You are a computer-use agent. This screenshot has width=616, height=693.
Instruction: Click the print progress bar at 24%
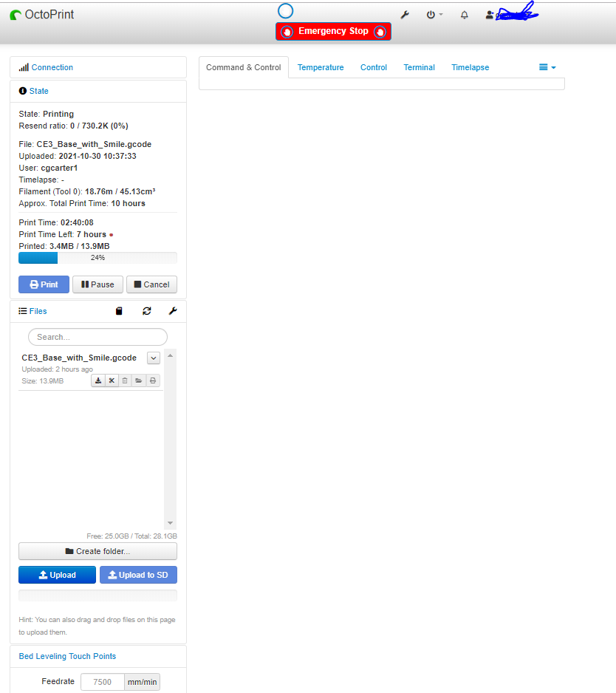coord(97,258)
